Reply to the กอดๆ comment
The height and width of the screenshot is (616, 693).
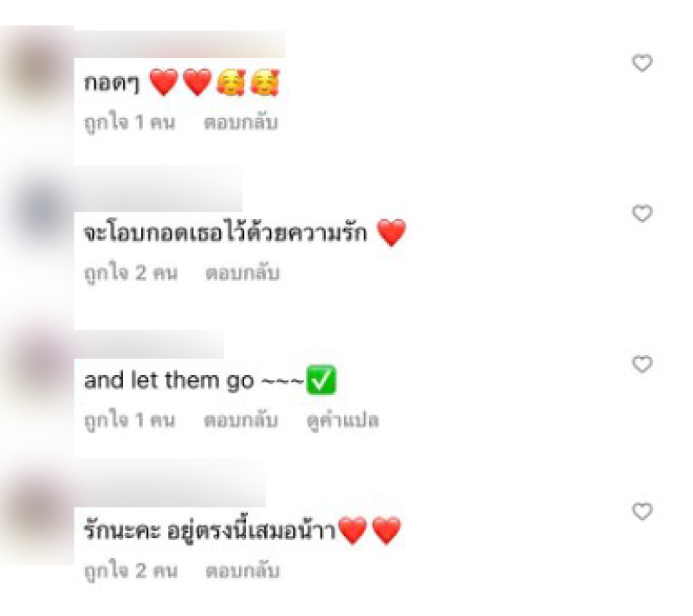pyautogui.click(x=241, y=122)
